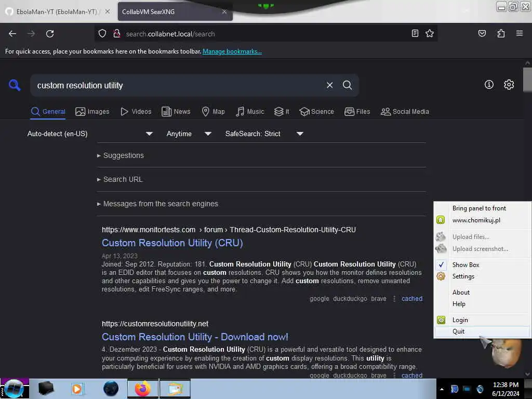This screenshot has height=399, width=532.
Task: Open more options dots on monitortests result
Action: tap(394, 299)
